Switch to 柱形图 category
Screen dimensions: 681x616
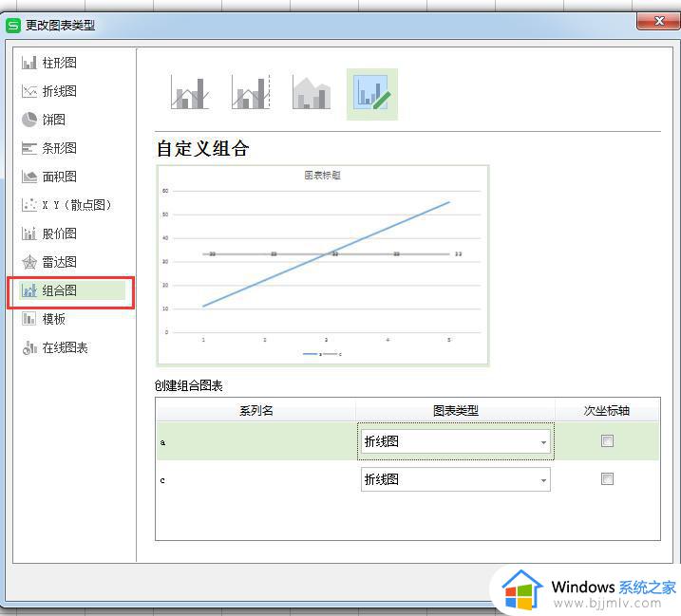pos(60,63)
